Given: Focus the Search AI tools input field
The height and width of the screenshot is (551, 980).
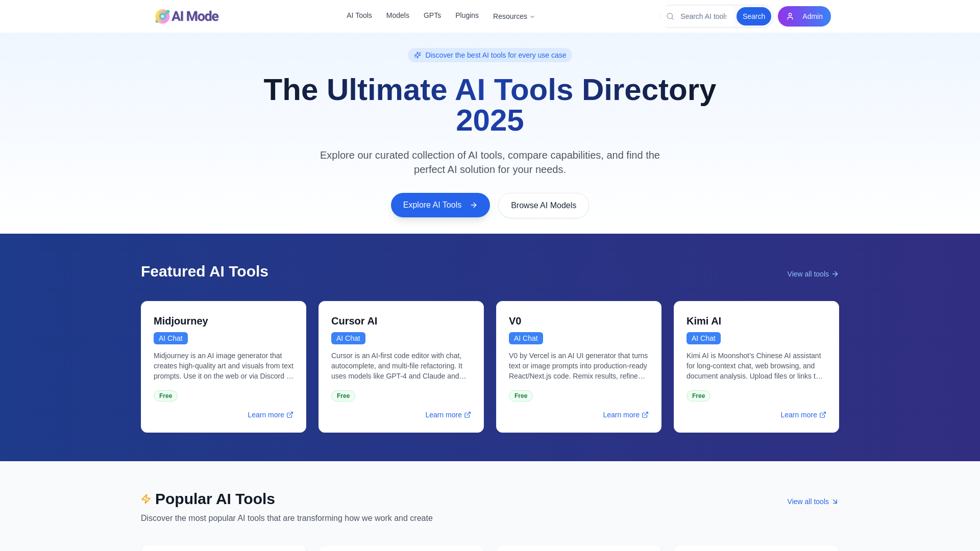Looking at the screenshot, I should [703, 16].
